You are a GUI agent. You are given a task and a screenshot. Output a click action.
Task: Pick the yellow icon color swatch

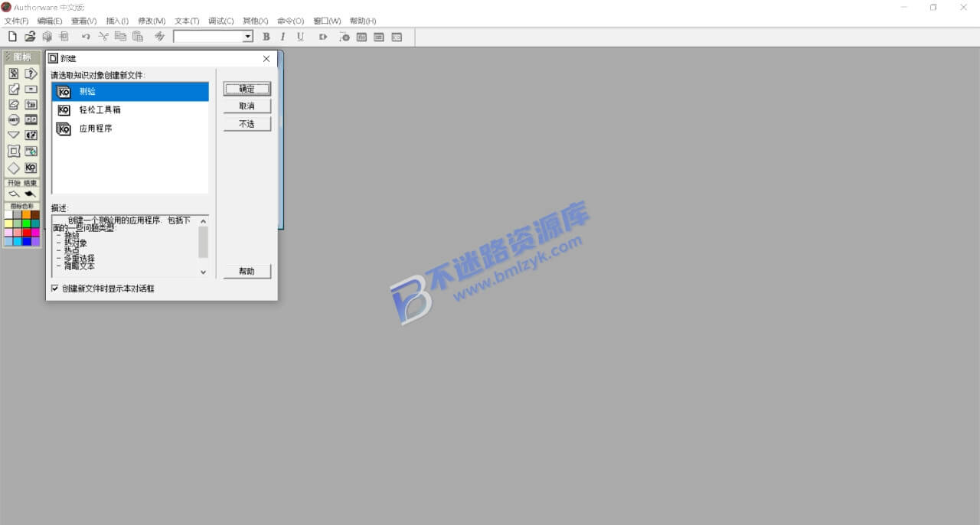coord(8,224)
